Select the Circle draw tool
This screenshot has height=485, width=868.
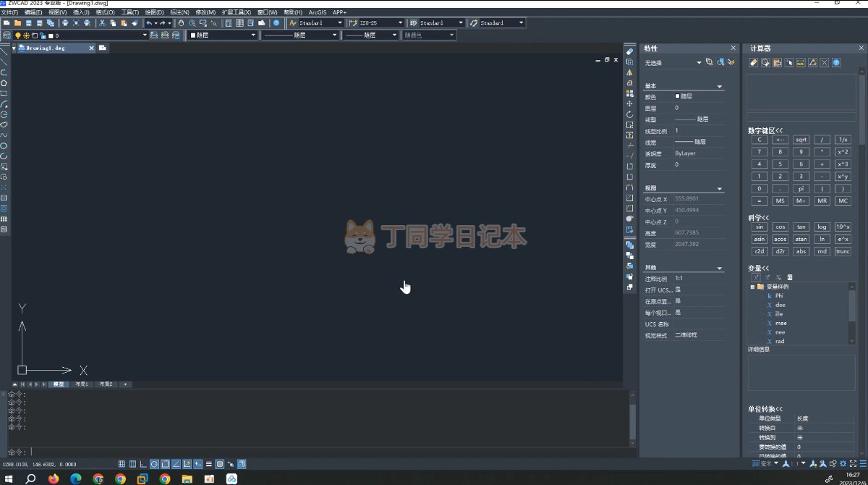pyautogui.click(x=4, y=145)
